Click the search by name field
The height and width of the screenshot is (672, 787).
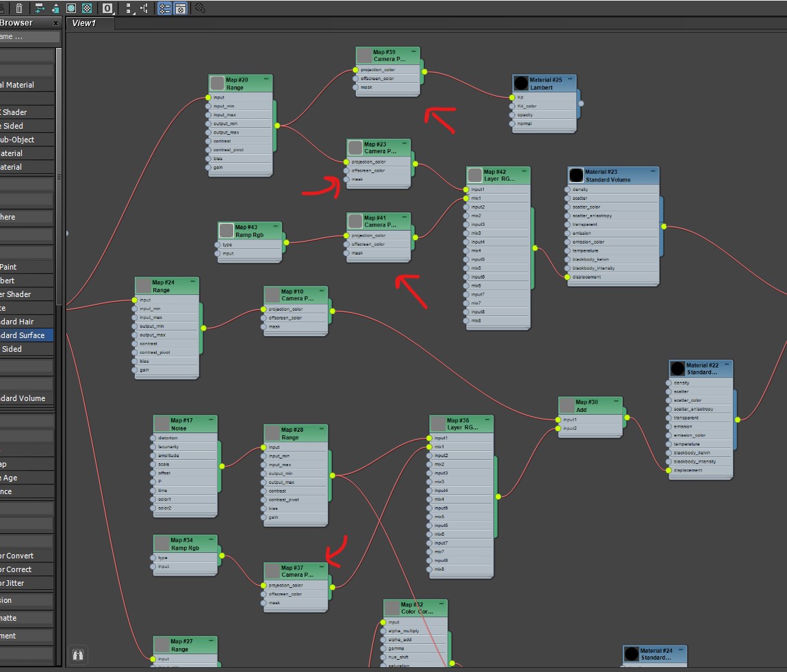tap(27, 37)
